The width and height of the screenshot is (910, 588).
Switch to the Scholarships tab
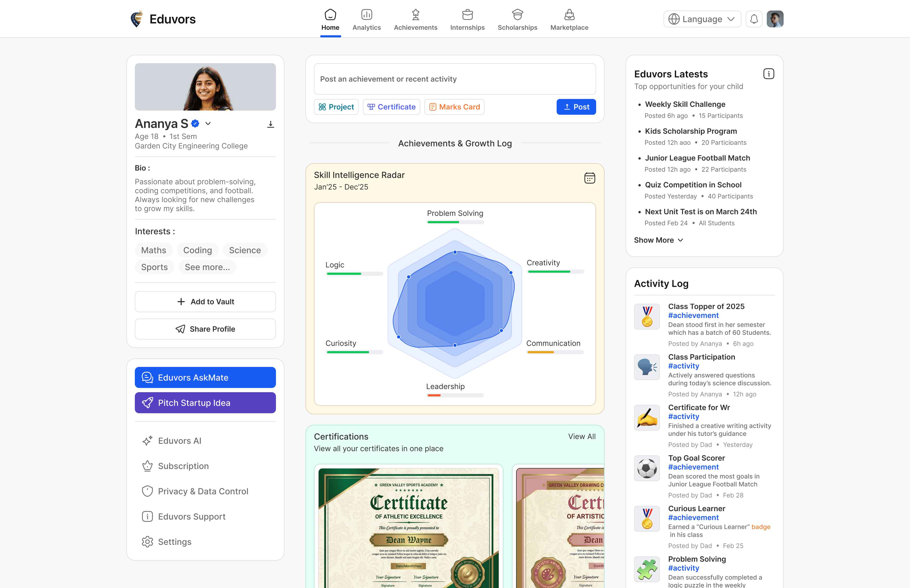tap(517, 20)
